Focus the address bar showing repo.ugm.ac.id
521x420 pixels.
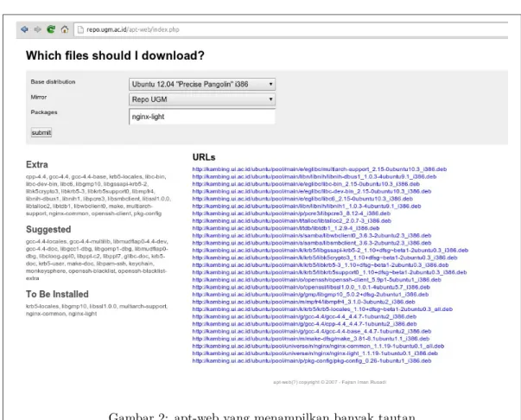pos(290,29)
